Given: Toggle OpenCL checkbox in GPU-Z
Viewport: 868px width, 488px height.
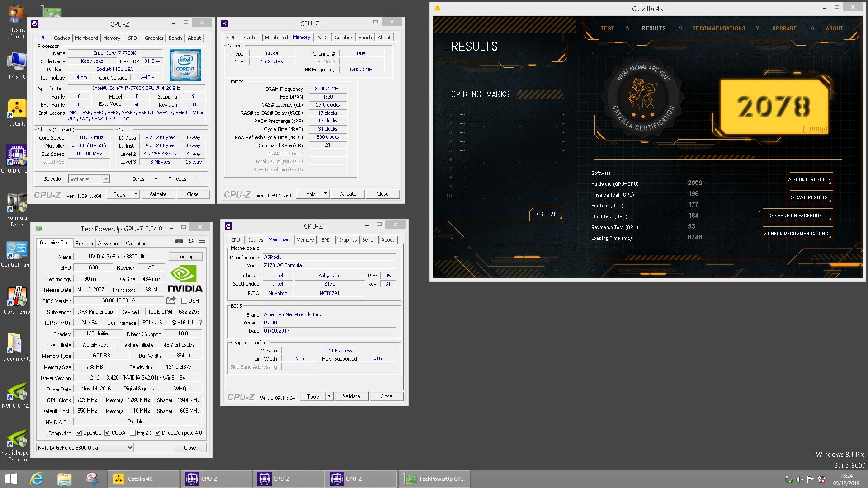Looking at the screenshot, I should coord(79,433).
